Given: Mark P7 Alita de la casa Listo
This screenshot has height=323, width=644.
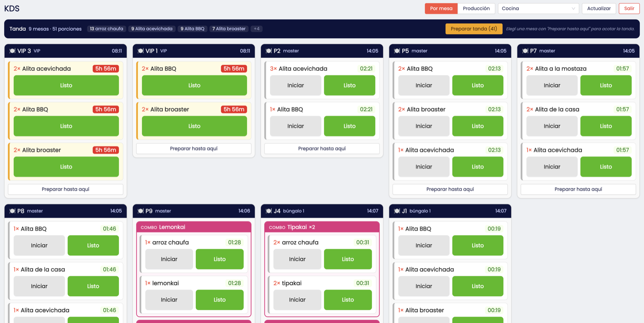Looking at the screenshot, I should [x=606, y=126].
